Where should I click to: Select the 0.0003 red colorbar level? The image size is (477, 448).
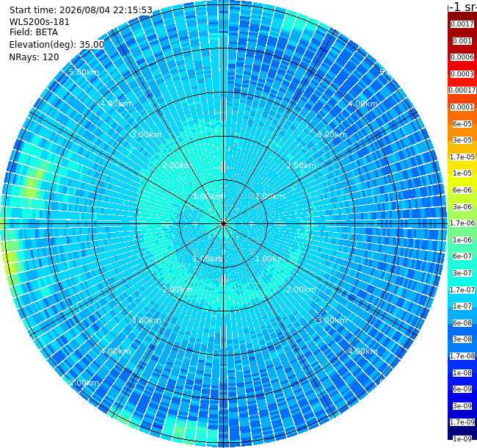[462, 74]
